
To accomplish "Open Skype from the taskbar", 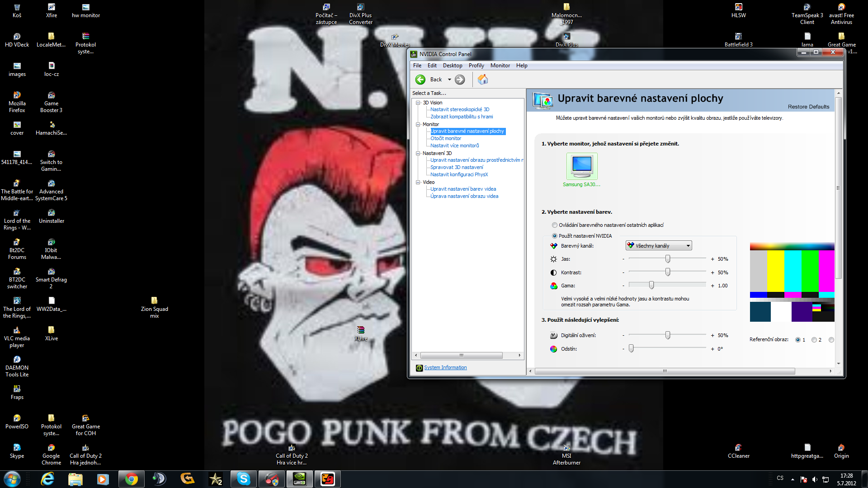I will click(244, 479).
